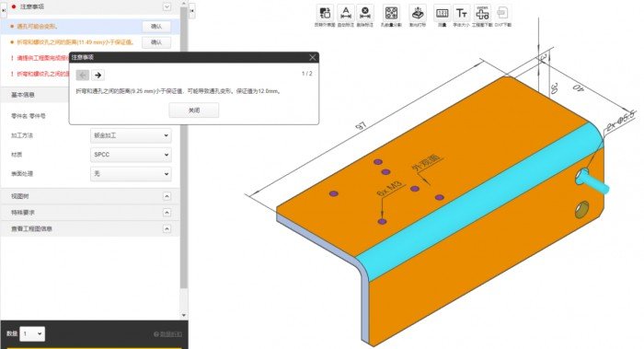The width and height of the screenshot is (644, 349).
Task: Open the 加工方法 dropdown showing 钣金加工
Action: pos(131,135)
